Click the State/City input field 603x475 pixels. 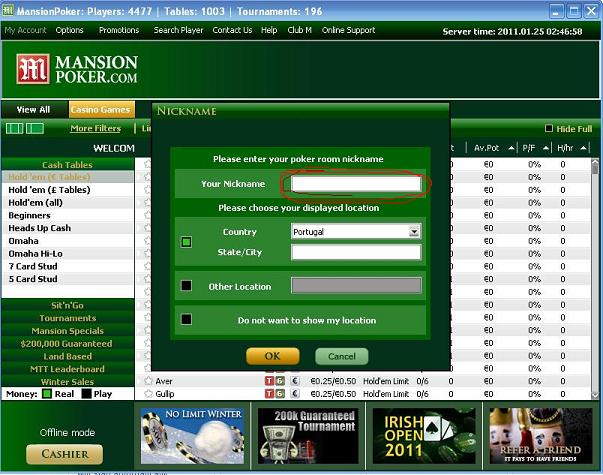[356, 253]
